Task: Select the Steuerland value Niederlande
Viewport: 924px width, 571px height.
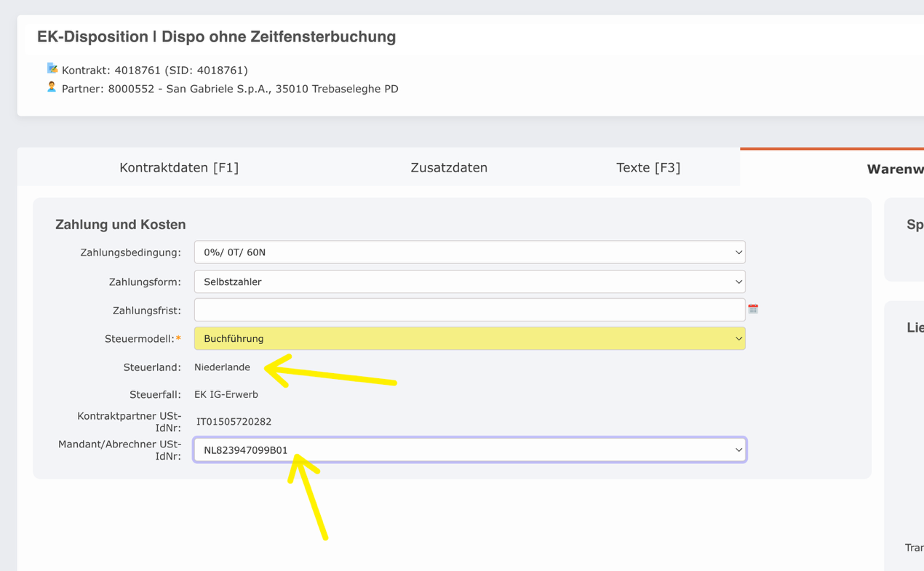Action: pyautogui.click(x=222, y=367)
